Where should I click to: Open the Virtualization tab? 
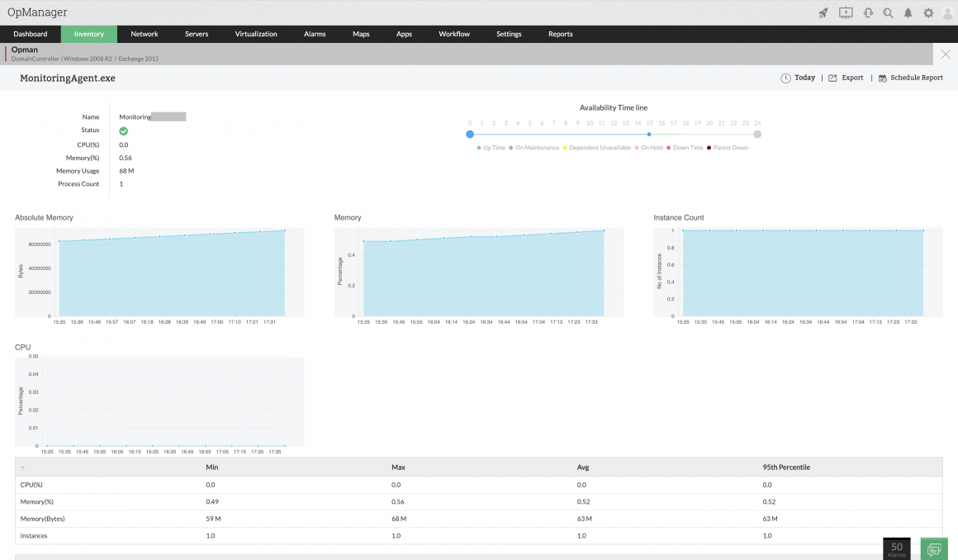[x=256, y=34]
